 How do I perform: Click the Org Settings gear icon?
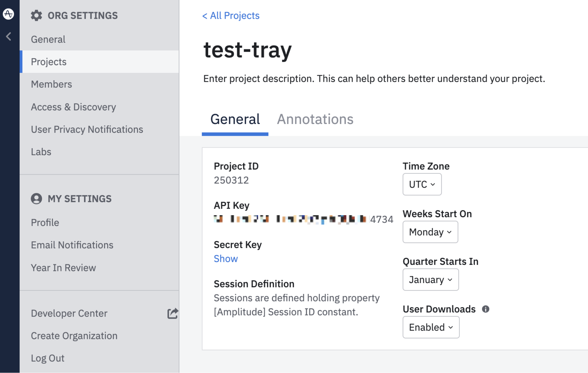point(36,16)
